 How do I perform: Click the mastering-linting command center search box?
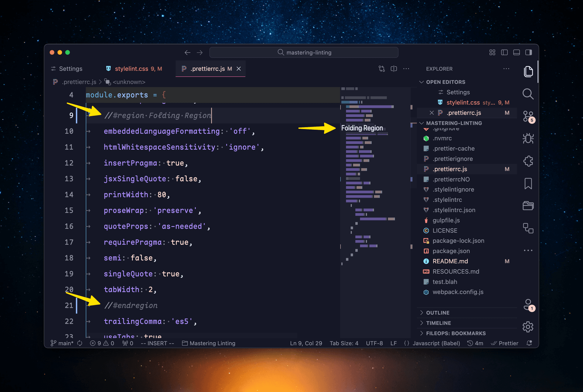pyautogui.click(x=304, y=52)
